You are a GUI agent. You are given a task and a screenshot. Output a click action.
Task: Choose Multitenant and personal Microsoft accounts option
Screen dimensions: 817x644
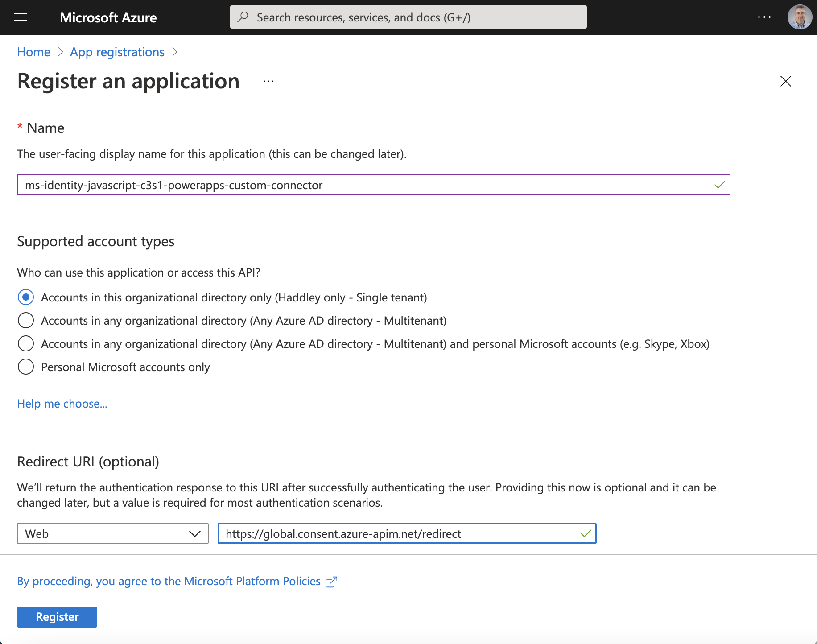click(26, 344)
